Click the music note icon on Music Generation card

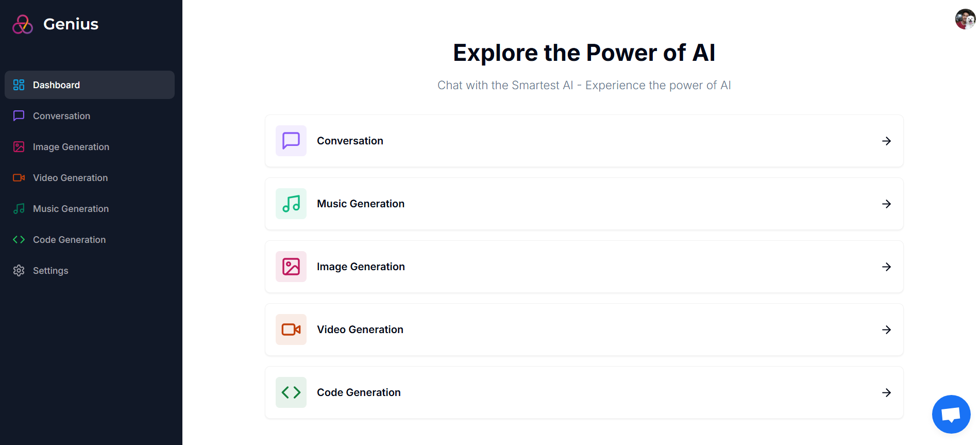(x=291, y=203)
